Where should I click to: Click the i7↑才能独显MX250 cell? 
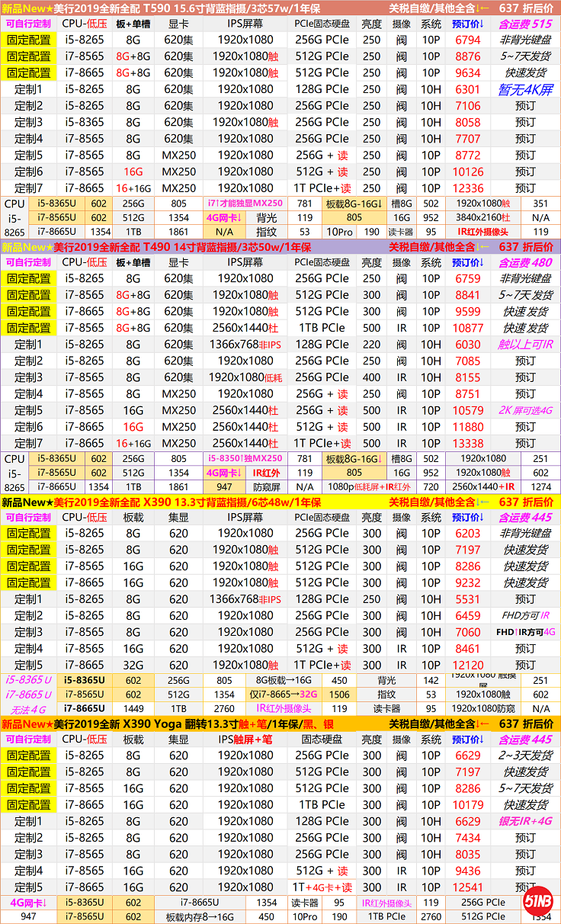(x=244, y=204)
